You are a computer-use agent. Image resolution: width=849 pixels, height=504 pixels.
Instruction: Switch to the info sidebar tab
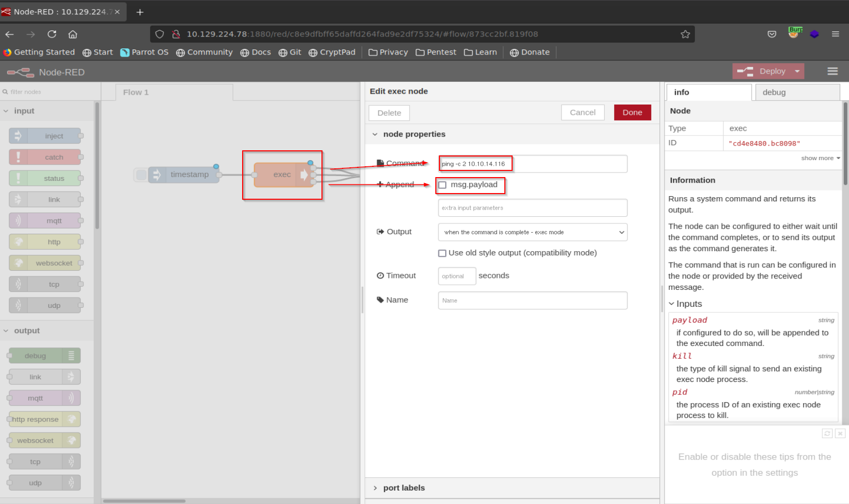pyautogui.click(x=708, y=92)
